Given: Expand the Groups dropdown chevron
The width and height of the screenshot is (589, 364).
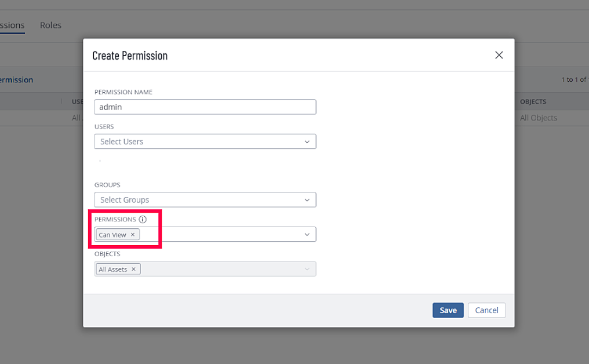Looking at the screenshot, I should tap(307, 200).
